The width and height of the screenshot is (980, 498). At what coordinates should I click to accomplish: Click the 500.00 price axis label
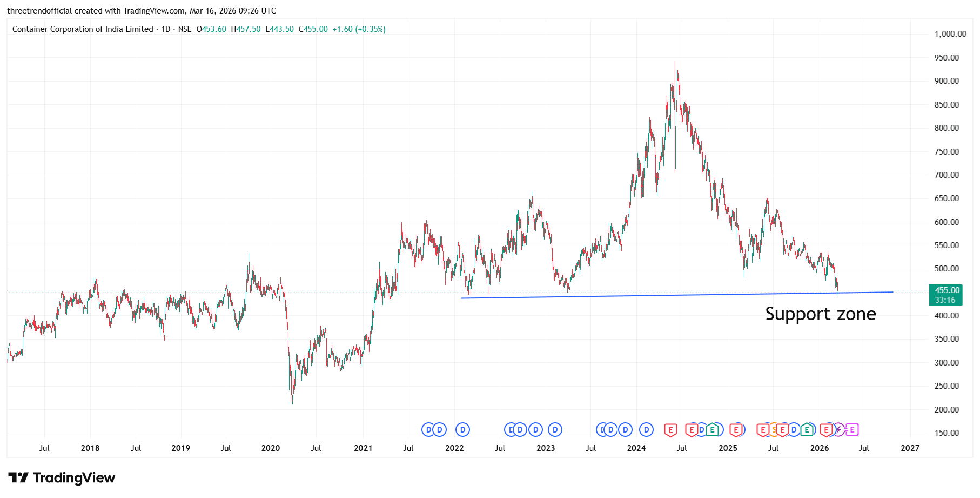(x=947, y=269)
